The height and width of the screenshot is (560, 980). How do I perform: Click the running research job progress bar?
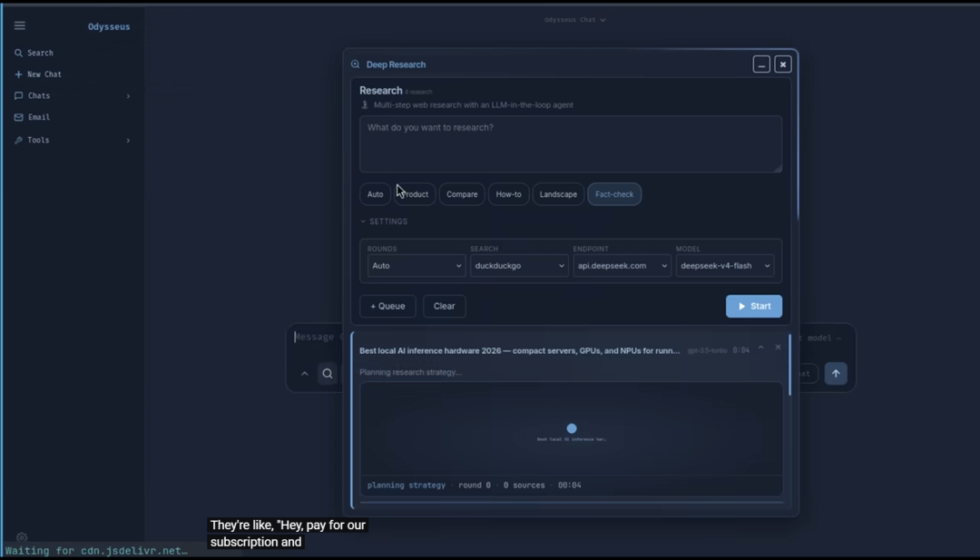point(572,502)
